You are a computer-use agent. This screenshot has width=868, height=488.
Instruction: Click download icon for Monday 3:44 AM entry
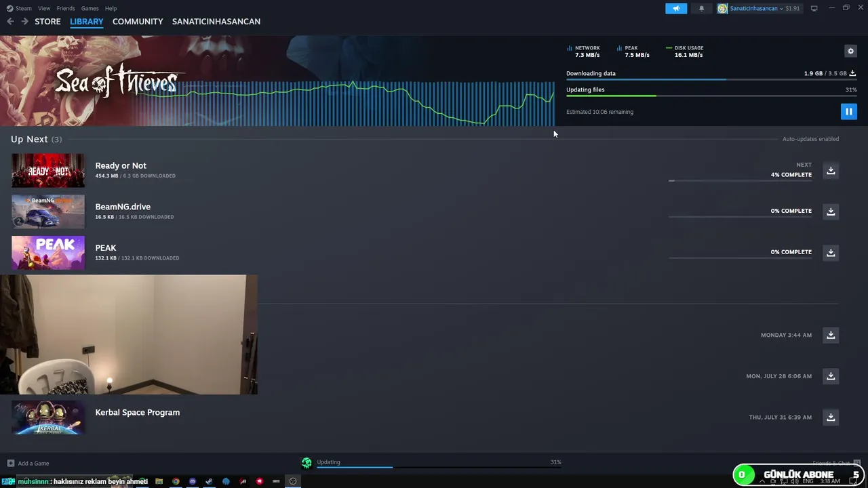831,335
